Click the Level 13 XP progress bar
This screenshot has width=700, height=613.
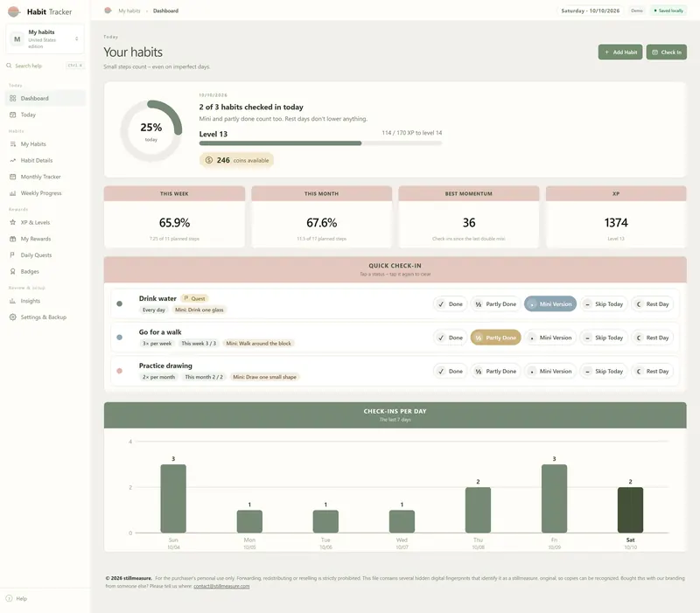click(320, 143)
